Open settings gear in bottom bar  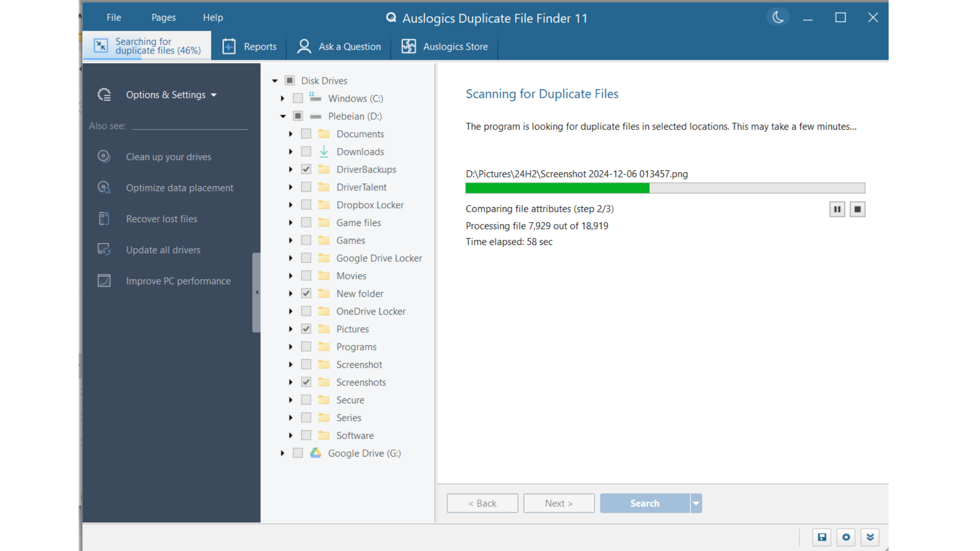tap(846, 537)
